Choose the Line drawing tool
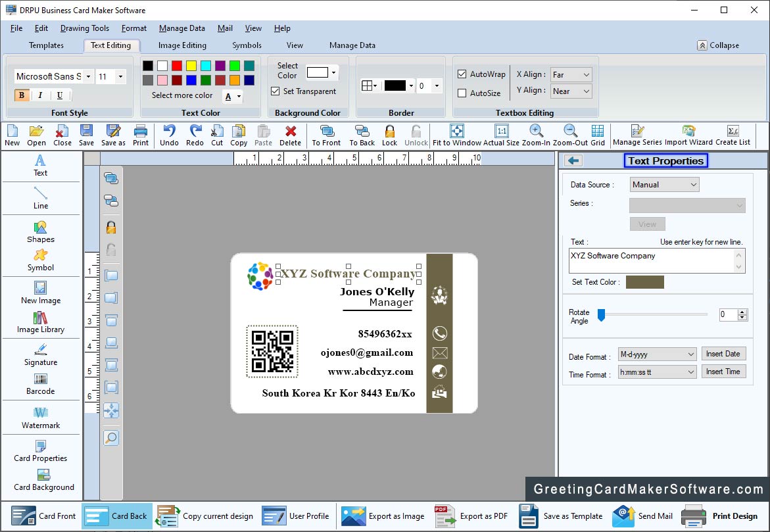The height and width of the screenshot is (532, 770). click(40, 198)
